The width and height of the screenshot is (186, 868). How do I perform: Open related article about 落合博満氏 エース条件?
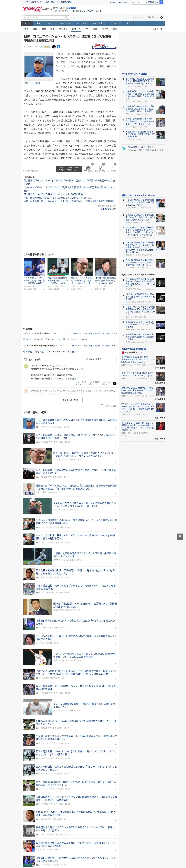pyautogui.click(x=69, y=182)
